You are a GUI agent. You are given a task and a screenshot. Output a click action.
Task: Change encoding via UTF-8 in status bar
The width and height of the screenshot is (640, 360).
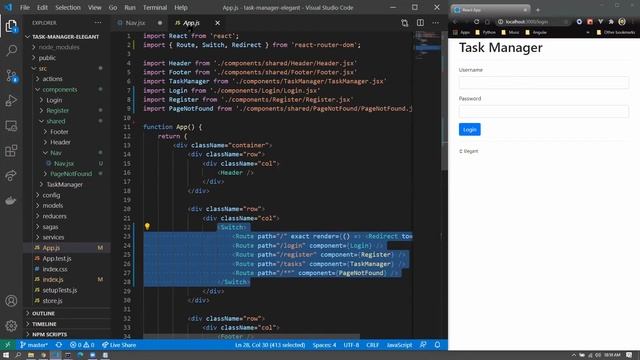click(351, 345)
